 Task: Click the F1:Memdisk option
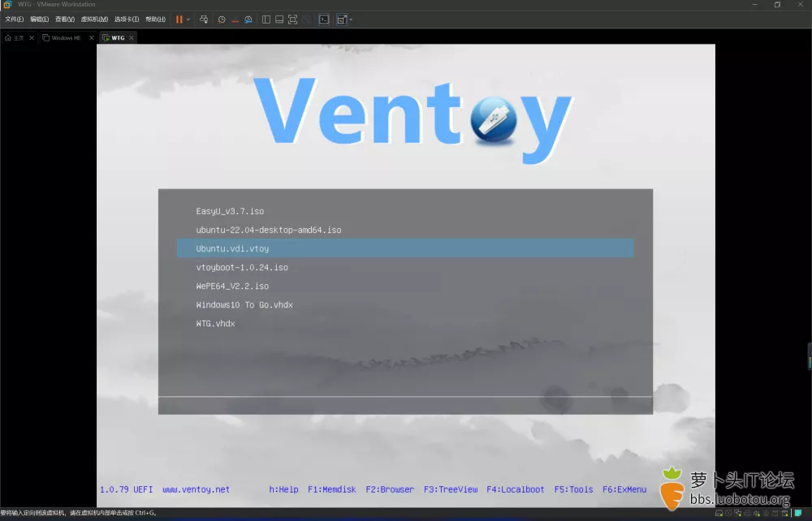click(332, 489)
